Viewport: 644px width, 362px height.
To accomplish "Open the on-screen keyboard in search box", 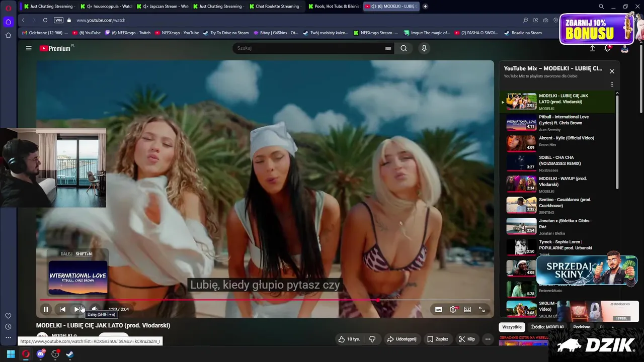I will pyautogui.click(x=388, y=48).
